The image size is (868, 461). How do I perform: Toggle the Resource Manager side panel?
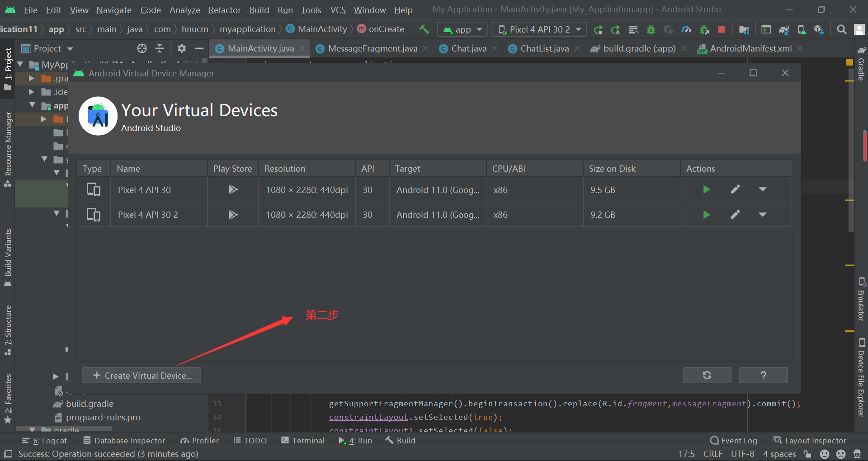click(8, 149)
